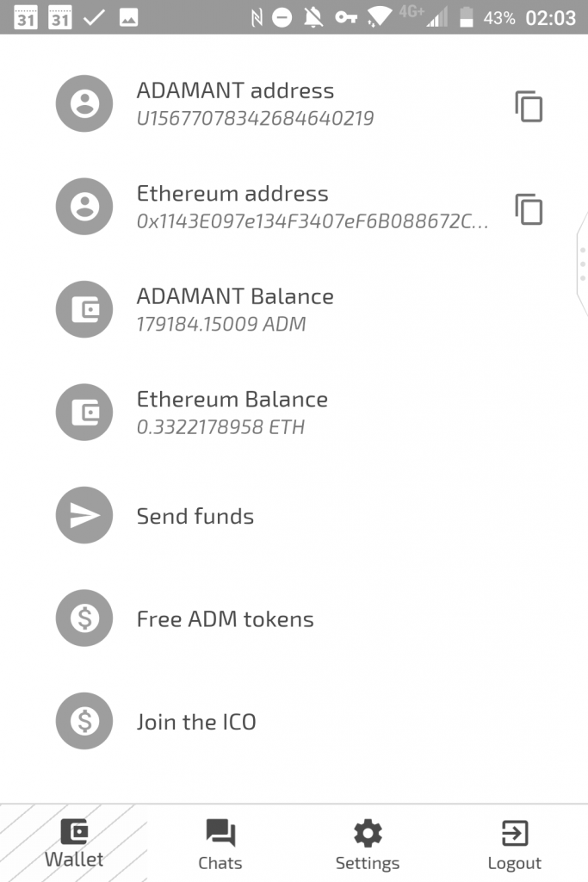View the 0.3322178958 ETH balance amount
The height and width of the screenshot is (882, 588).
click(x=220, y=427)
